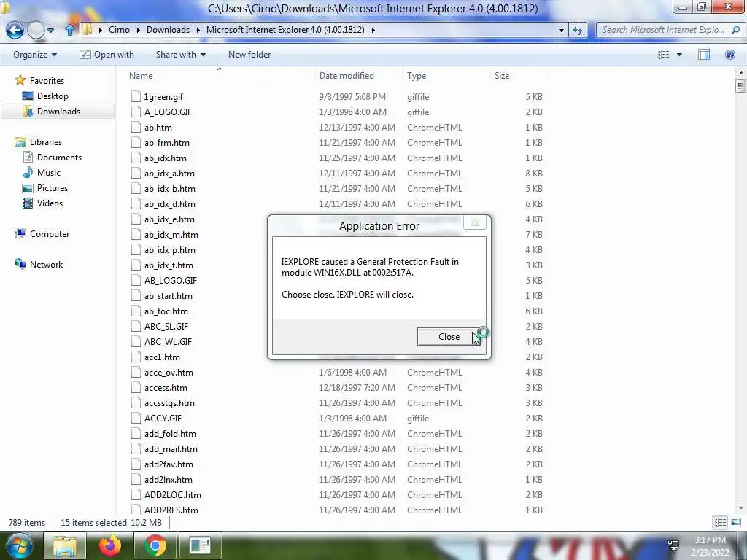Viewport: 747px width, 560px height.
Task: Open Videos library
Action: tap(43, 203)
